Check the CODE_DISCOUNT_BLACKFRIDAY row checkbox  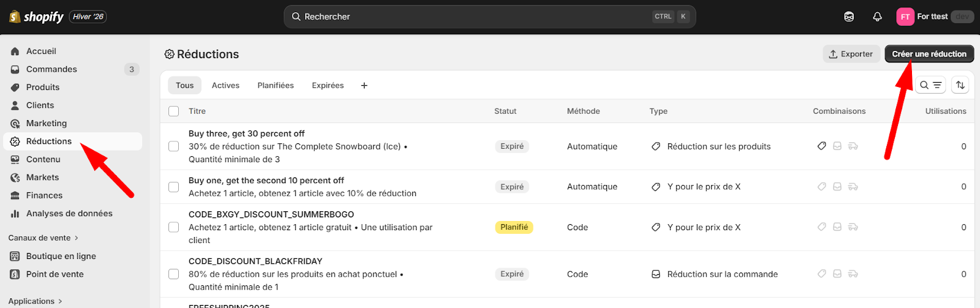pos(174,274)
